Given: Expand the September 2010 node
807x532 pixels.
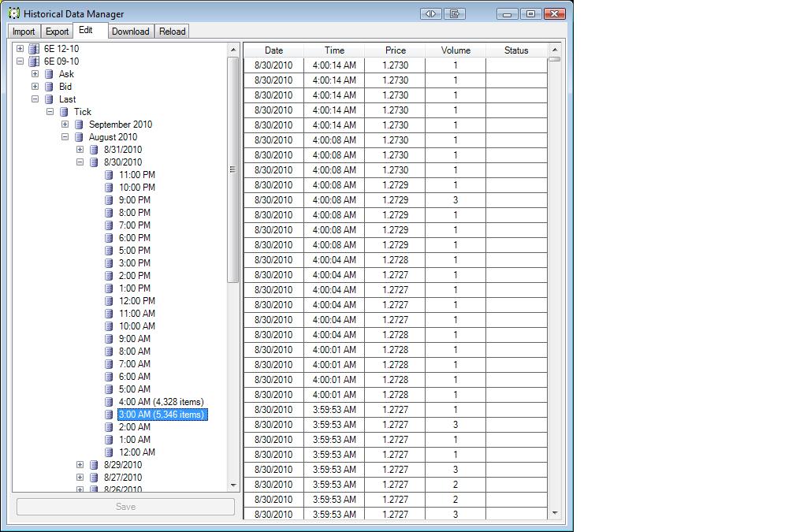Looking at the screenshot, I should coord(65,125).
